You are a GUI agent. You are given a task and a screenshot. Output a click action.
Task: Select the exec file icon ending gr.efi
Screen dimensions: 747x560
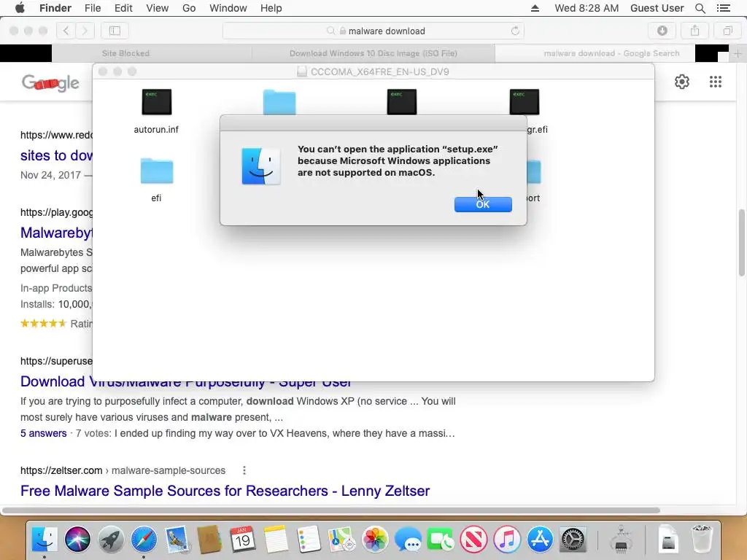[524, 102]
